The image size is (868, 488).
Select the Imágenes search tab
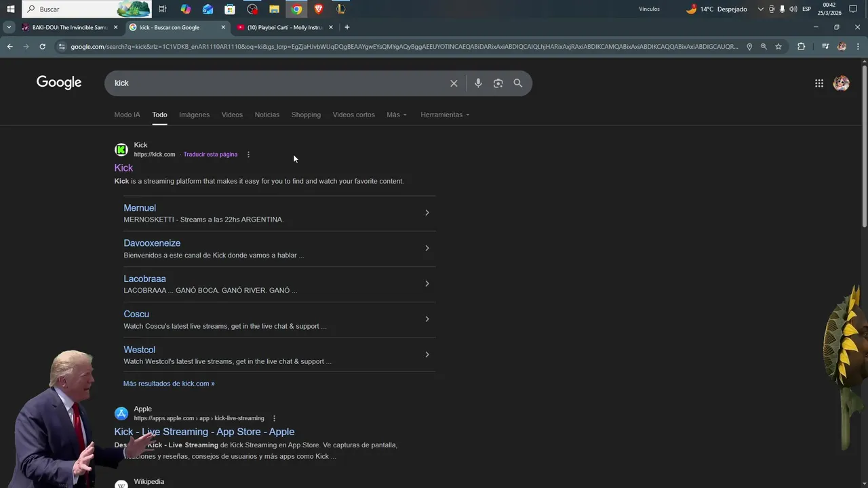[x=194, y=115]
